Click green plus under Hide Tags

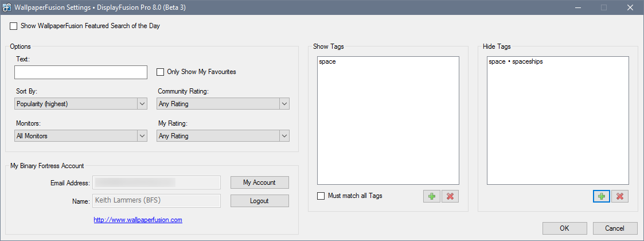(x=601, y=196)
